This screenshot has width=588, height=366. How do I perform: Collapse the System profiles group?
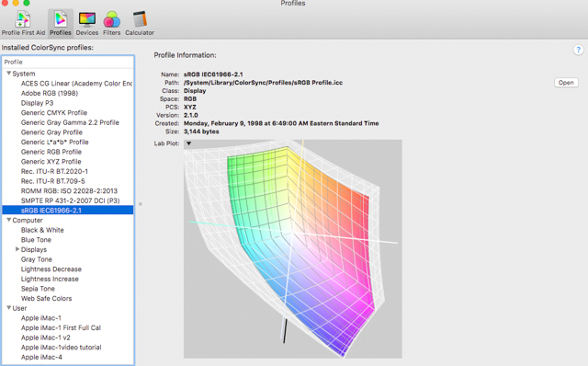click(8, 74)
